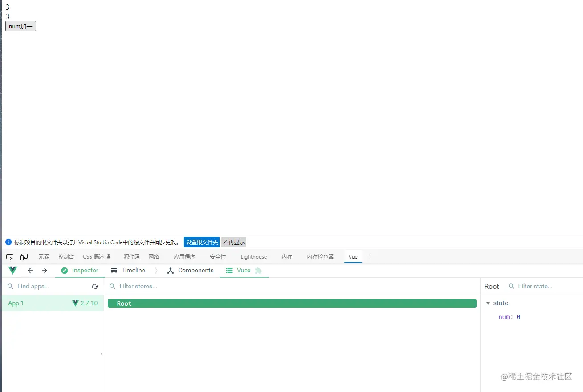Dismiss with the 不再显示 button
Image resolution: width=583 pixels, height=392 pixels.
(234, 242)
